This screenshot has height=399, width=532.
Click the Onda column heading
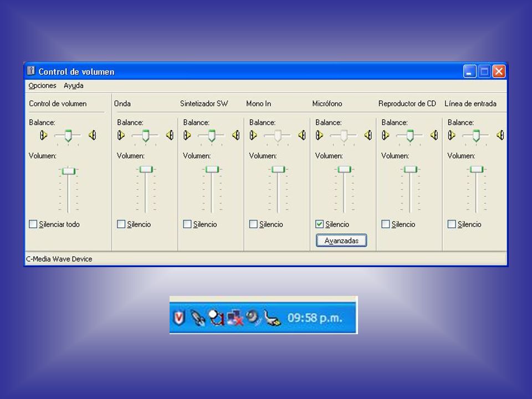point(122,104)
